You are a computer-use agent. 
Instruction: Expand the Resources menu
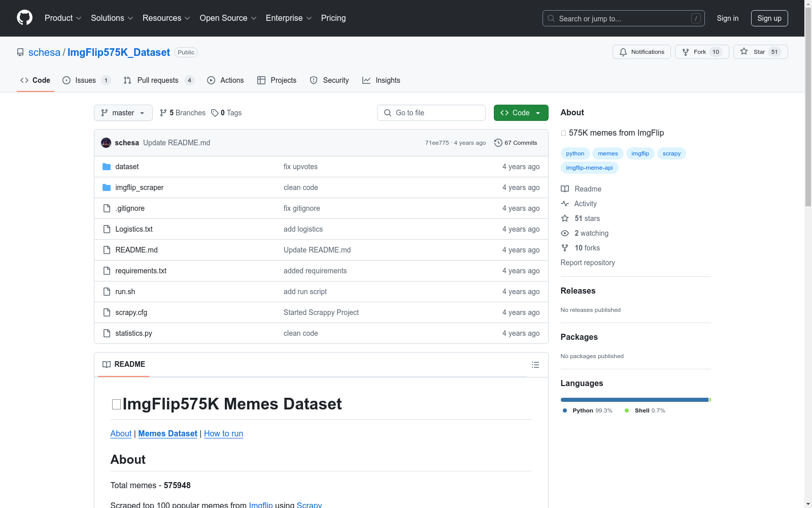pyautogui.click(x=166, y=18)
